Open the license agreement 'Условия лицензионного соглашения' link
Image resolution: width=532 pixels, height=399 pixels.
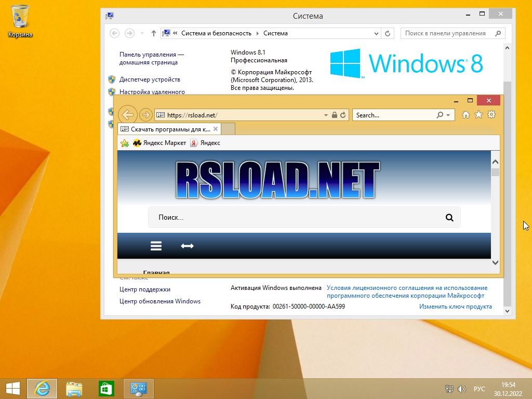coord(407,292)
